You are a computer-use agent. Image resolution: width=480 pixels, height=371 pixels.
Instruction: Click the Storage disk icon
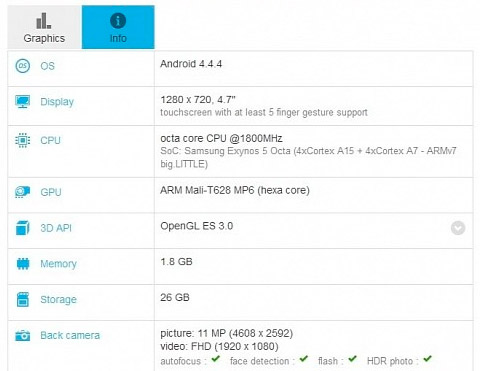pyautogui.click(x=23, y=299)
